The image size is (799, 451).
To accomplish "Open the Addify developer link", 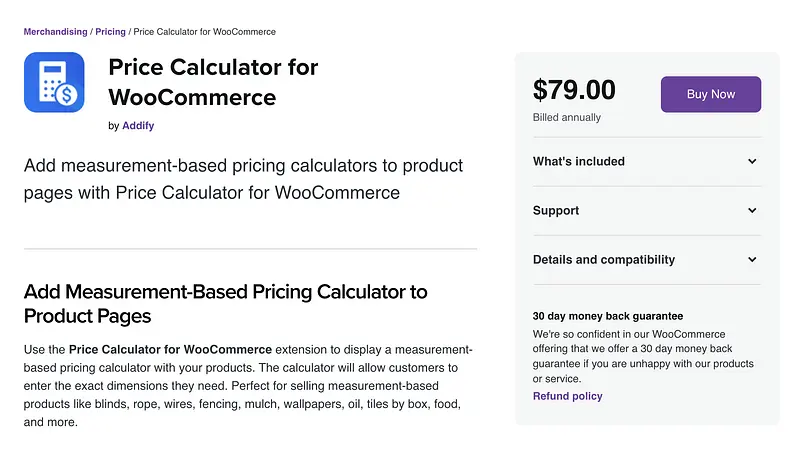I will pos(138,126).
